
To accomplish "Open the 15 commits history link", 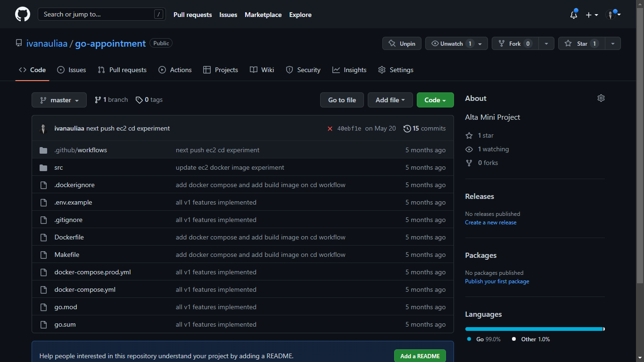I will (424, 128).
